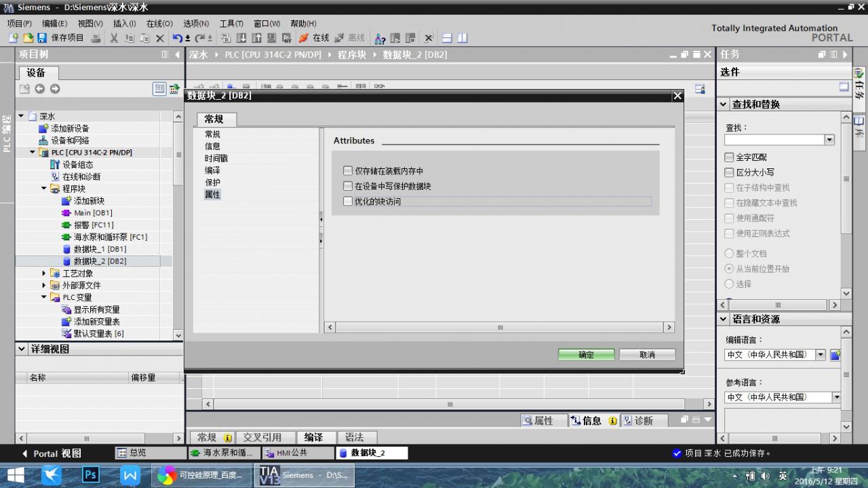868x488 pixels.
Task: Open 显示所有变量 in PLC变量
Action: click(96, 309)
